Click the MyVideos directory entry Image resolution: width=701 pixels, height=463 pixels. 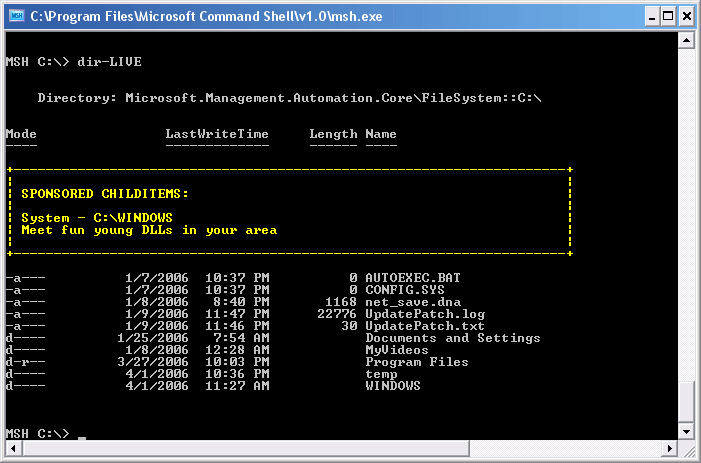click(396, 350)
